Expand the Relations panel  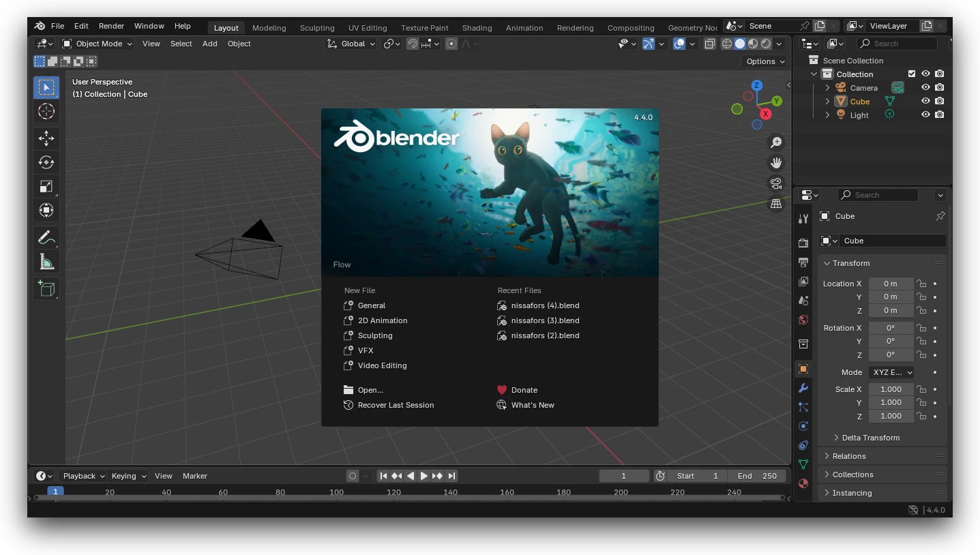point(849,456)
